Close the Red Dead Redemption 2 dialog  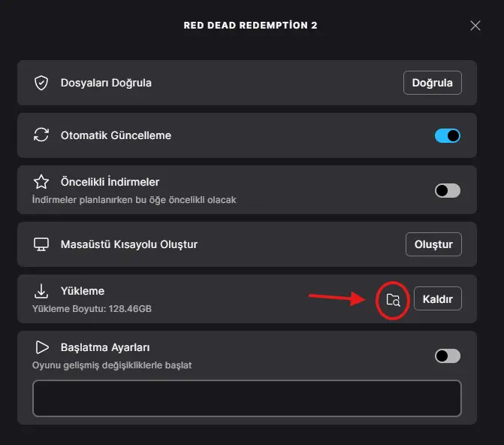click(475, 26)
